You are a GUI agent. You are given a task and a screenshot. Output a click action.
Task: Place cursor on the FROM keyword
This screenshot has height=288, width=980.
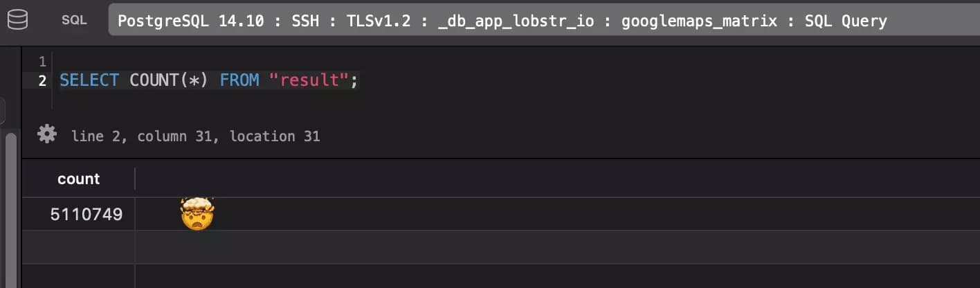239,80
